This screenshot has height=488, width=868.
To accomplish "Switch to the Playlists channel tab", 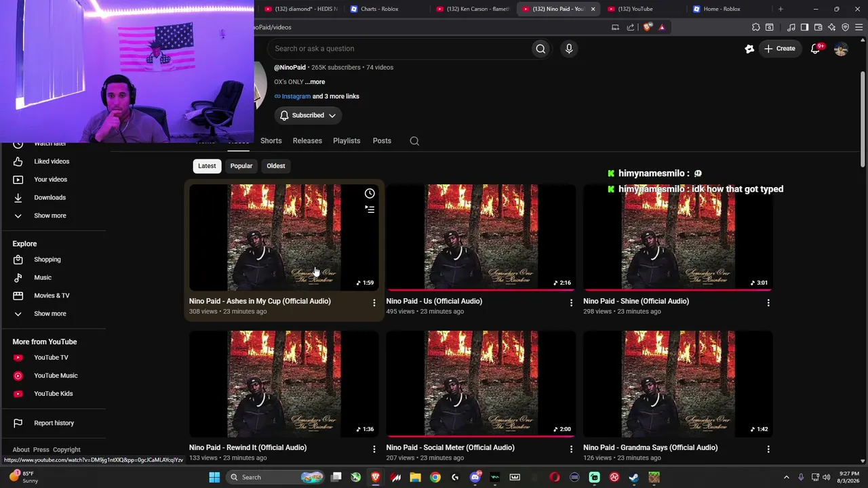I will pyautogui.click(x=347, y=141).
